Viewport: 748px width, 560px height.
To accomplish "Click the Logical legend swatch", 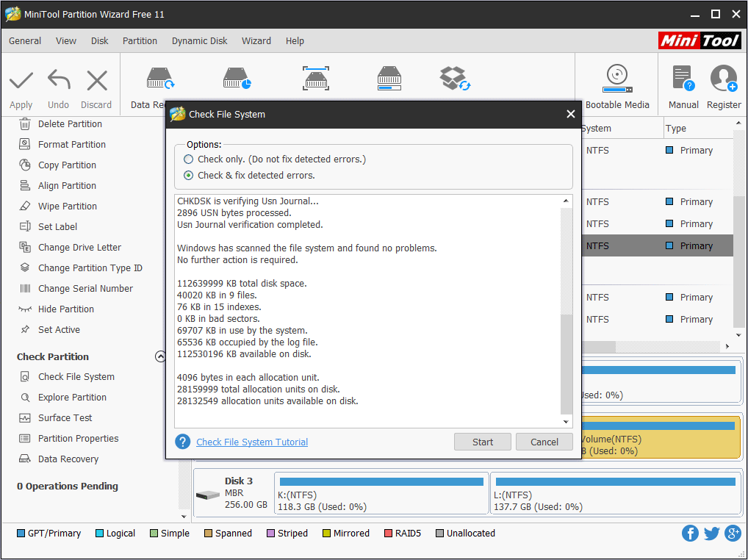I will click(99, 534).
